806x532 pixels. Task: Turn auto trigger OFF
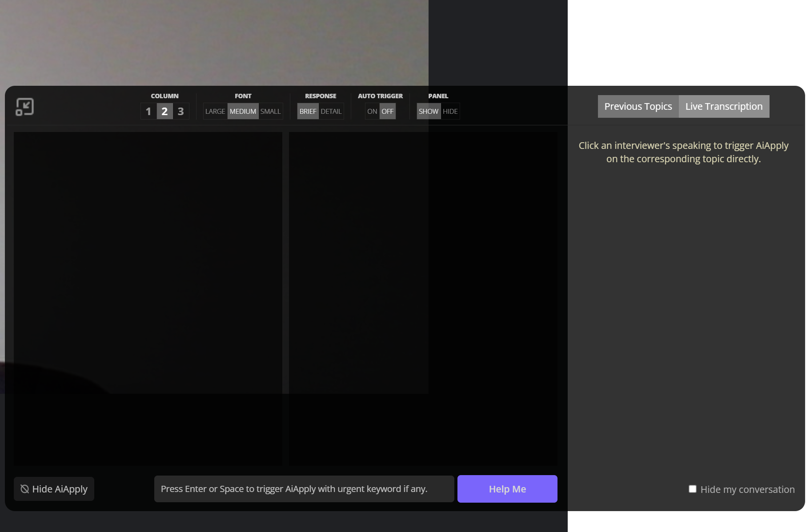point(388,111)
